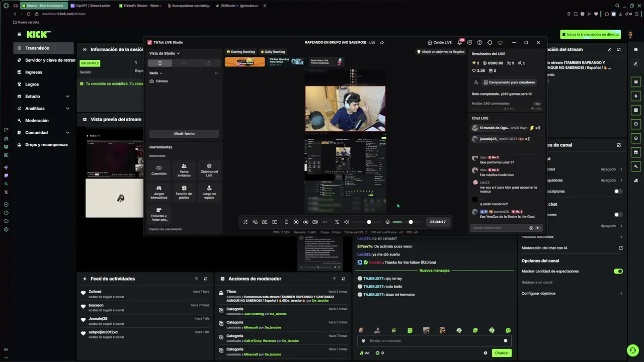Image resolution: width=644 pixels, height=362 pixels.
Task: Open the TikTok Gaming Gala banner
Action: (x=286, y=61)
